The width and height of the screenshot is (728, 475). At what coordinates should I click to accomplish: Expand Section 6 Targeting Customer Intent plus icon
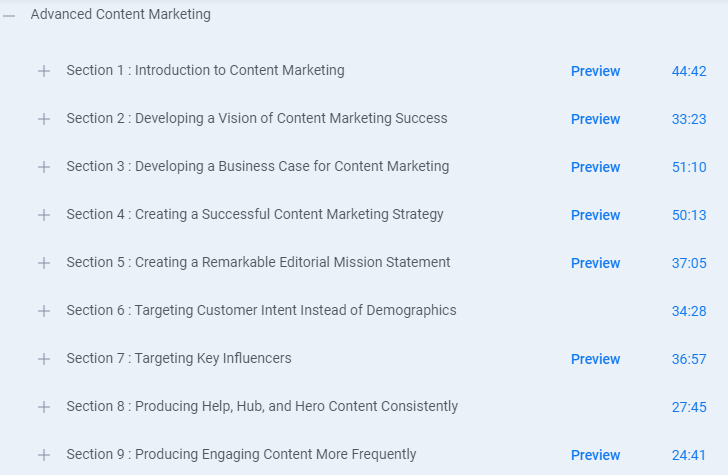pos(44,311)
